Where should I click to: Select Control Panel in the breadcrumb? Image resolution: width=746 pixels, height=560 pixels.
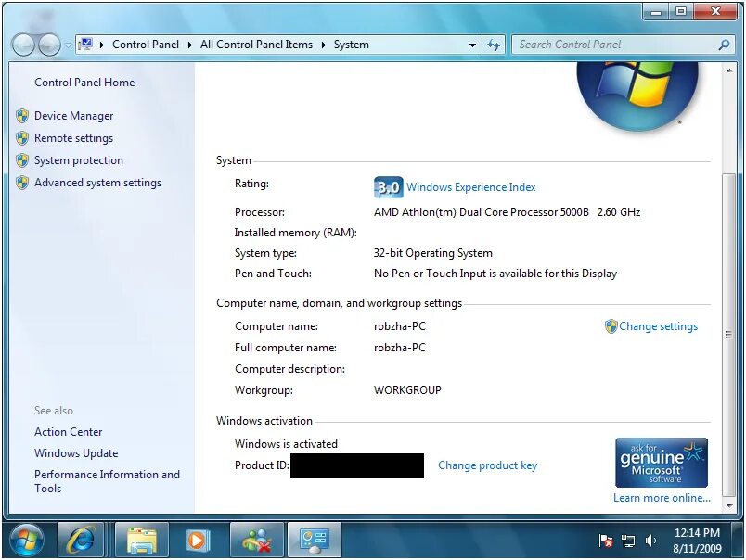click(x=146, y=45)
